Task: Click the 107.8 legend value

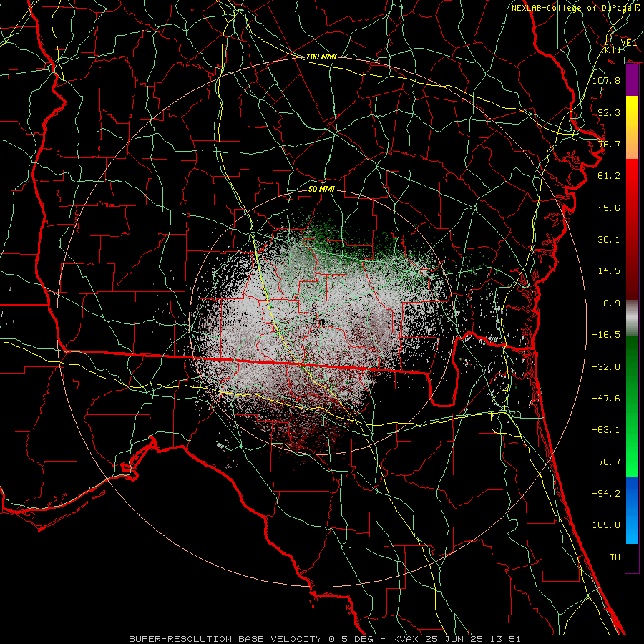Action: pos(606,80)
